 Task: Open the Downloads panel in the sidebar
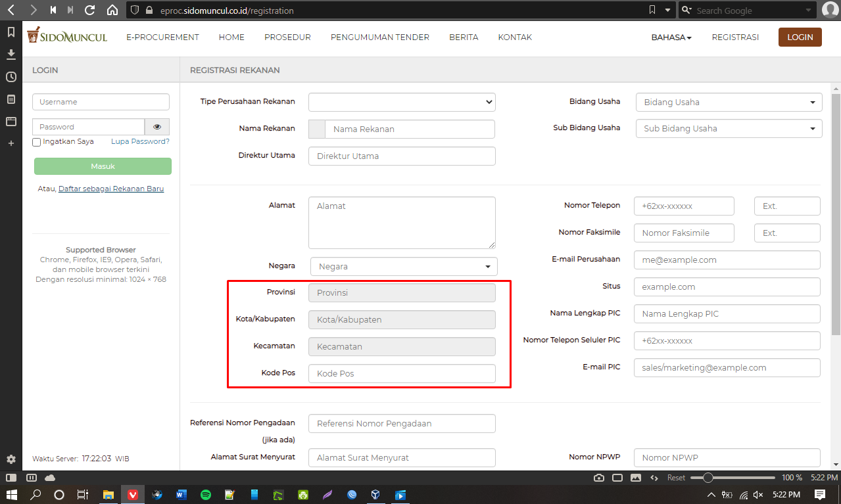tap(11, 55)
